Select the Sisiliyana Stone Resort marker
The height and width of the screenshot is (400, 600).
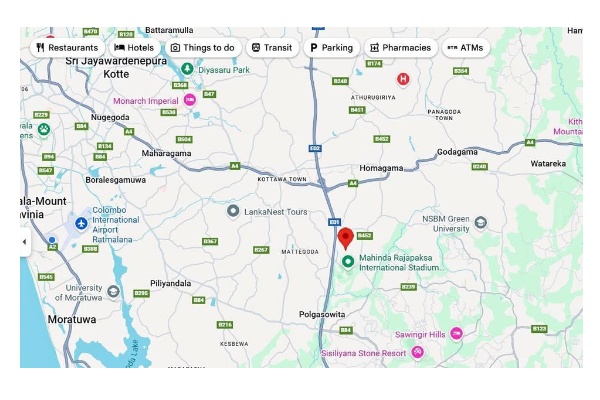click(417, 352)
